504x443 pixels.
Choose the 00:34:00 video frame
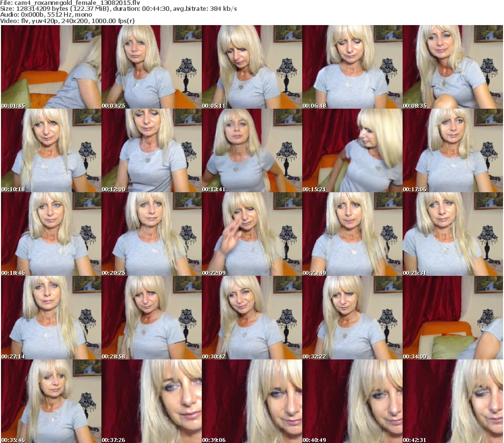point(453,318)
